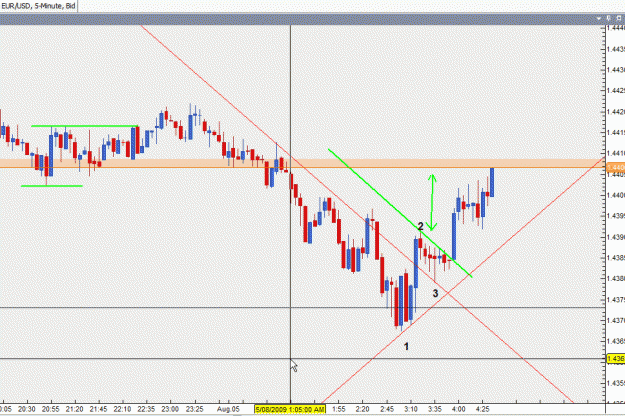Select the chart text label "2"
The width and height of the screenshot is (625, 416).
420,226
